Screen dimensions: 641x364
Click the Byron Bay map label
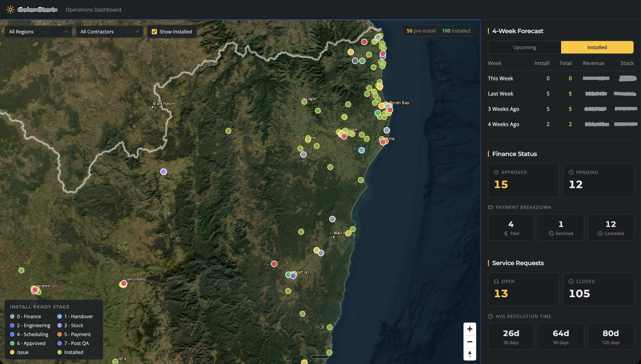tap(399, 103)
